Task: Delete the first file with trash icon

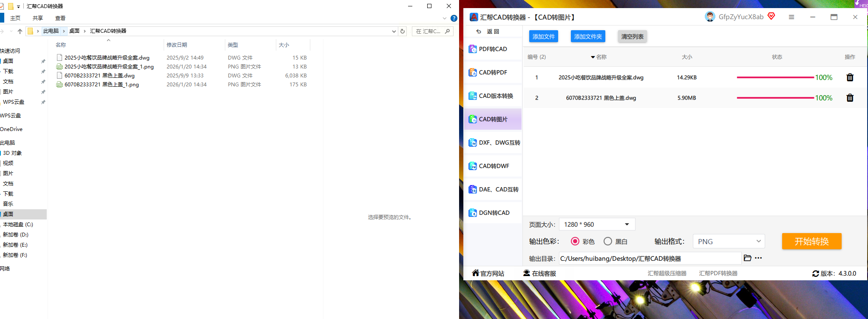Action: click(x=850, y=77)
